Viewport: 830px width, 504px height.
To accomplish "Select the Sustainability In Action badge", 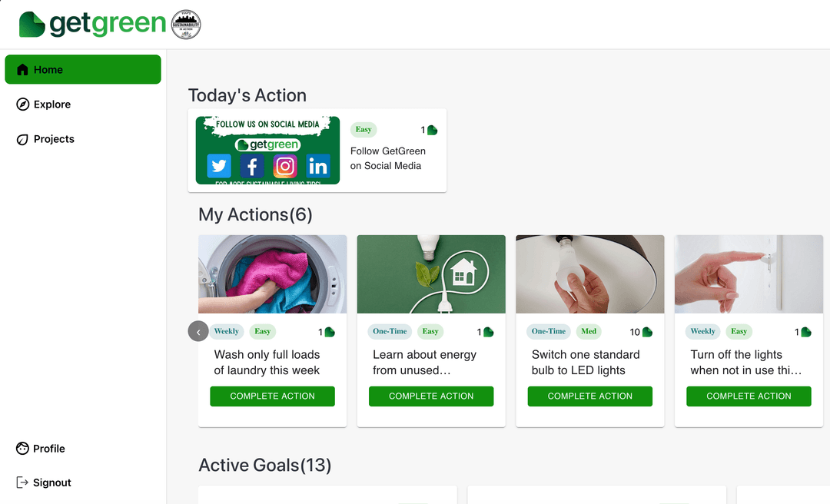I will [184, 24].
